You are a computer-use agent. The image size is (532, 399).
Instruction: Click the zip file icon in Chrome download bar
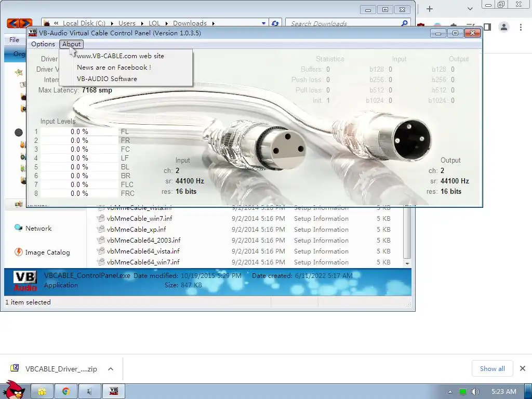(x=15, y=368)
